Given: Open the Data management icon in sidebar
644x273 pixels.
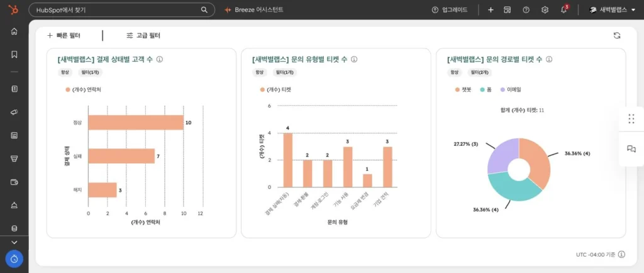Looking at the screenshot, I should tap(14, 229).
